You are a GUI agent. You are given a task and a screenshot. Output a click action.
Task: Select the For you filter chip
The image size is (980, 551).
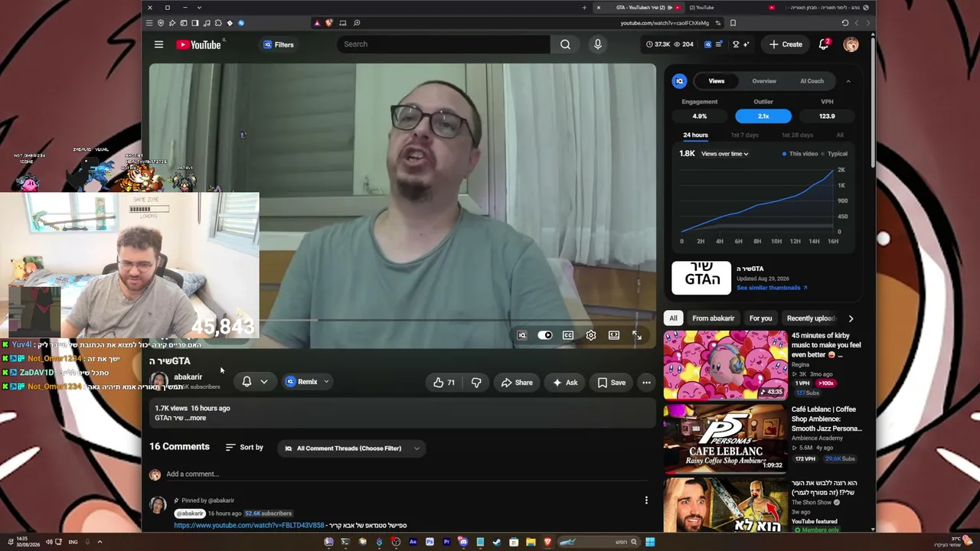tap(760, 318)
